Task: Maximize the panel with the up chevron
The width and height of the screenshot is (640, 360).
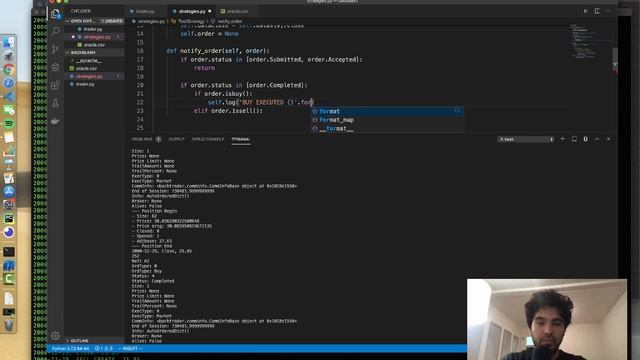Action: pyautogui.click(x=597, y=139)
